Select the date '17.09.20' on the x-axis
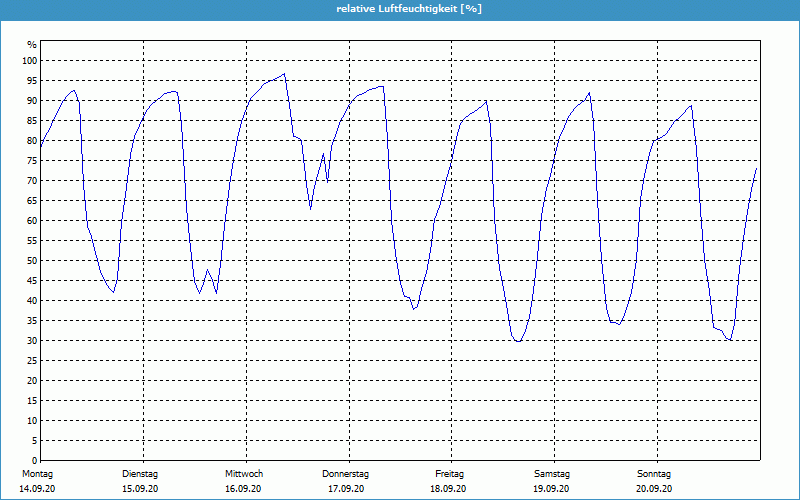800x500 pixels. [346, 489]
